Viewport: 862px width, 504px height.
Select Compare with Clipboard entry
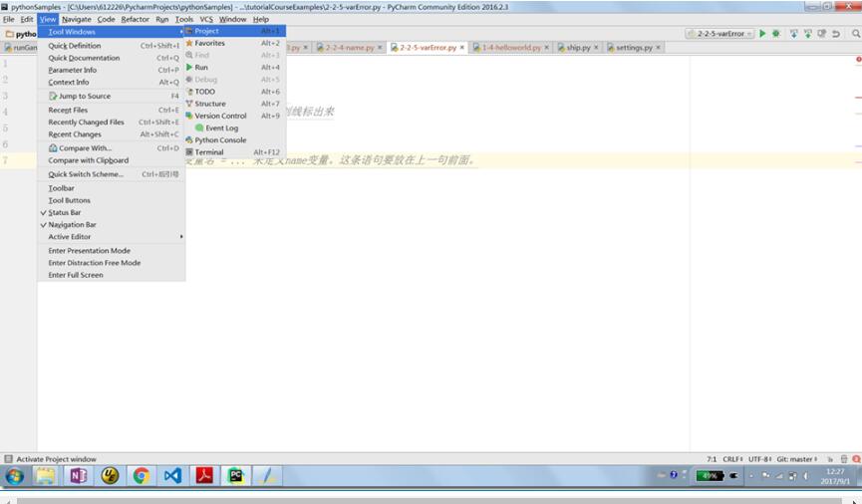pos(112,160)
